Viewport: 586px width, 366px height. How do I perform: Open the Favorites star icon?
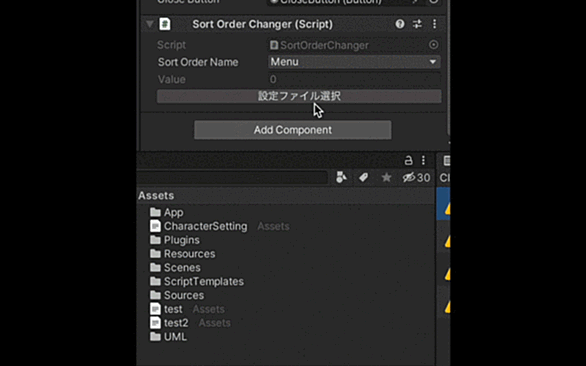click(x=386, y=178)
